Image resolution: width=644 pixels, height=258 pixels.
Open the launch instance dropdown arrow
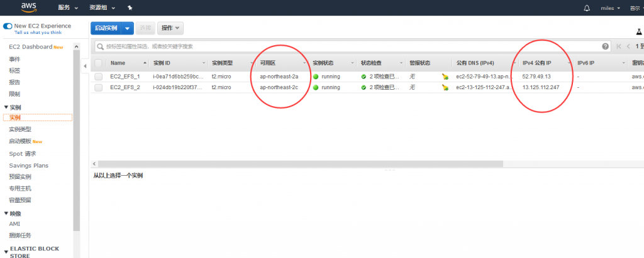pyautogui.click(x=127, y=28)
